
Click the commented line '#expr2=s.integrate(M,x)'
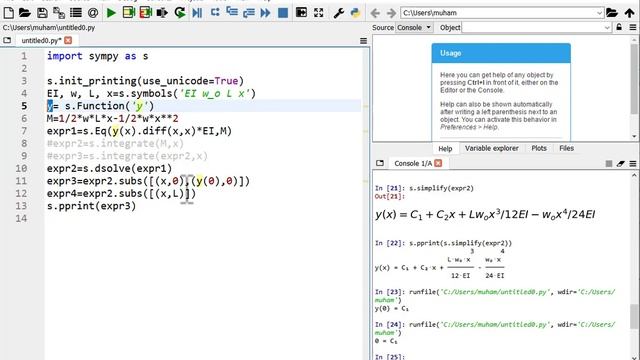116,143
